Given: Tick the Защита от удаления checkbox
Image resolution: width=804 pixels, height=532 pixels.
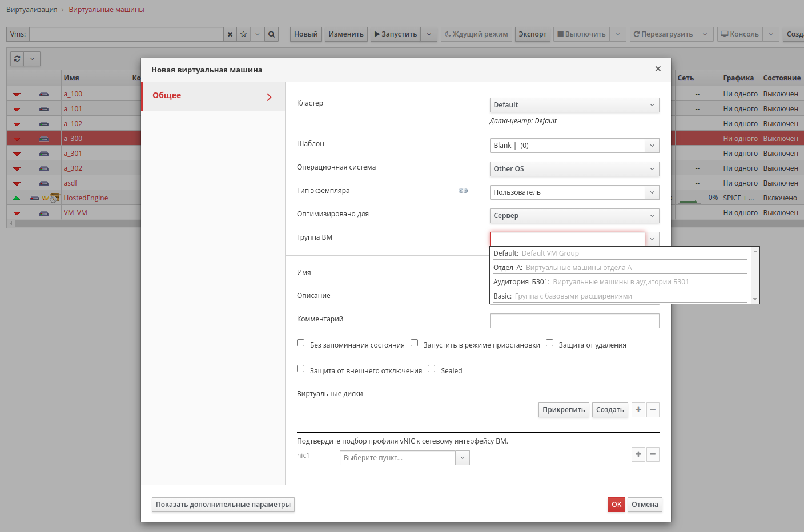Looking at the screenshot, I should pyautogui.click(x=549, y=343).
